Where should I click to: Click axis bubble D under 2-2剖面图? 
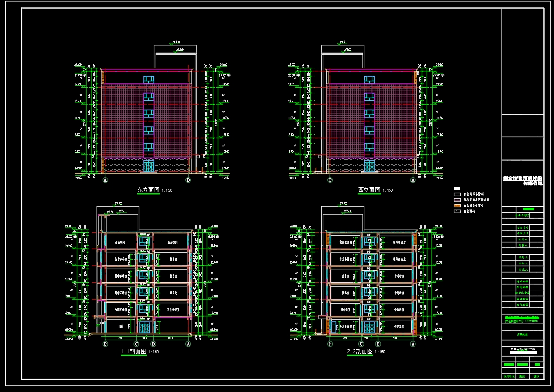click(x=330, y=344)
